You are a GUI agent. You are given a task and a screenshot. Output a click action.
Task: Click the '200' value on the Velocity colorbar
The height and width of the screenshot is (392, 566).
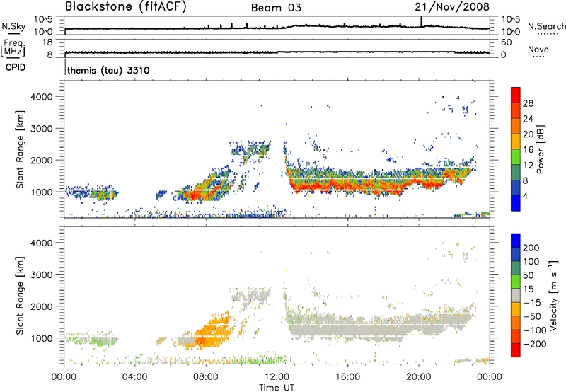tap(531, 248)
